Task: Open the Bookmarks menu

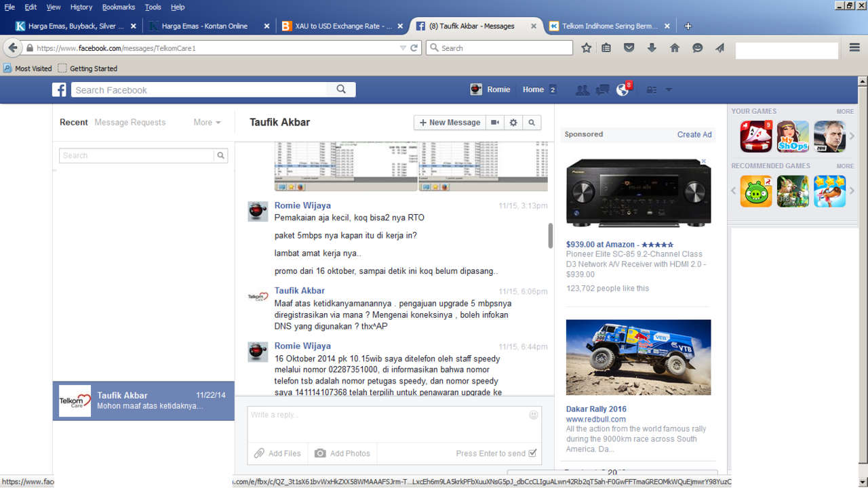Action: 119,7
